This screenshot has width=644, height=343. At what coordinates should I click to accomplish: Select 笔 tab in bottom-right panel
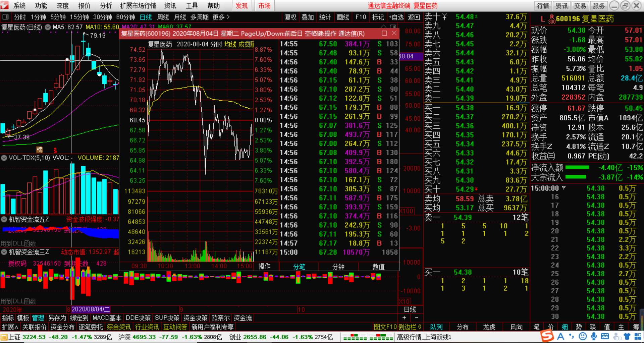tap(537, 327)
